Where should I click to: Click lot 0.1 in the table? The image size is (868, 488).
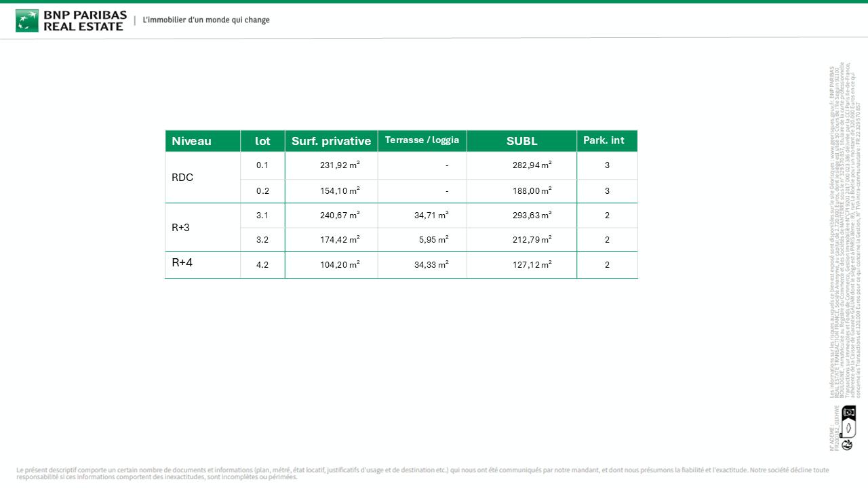tap(262, 165)
